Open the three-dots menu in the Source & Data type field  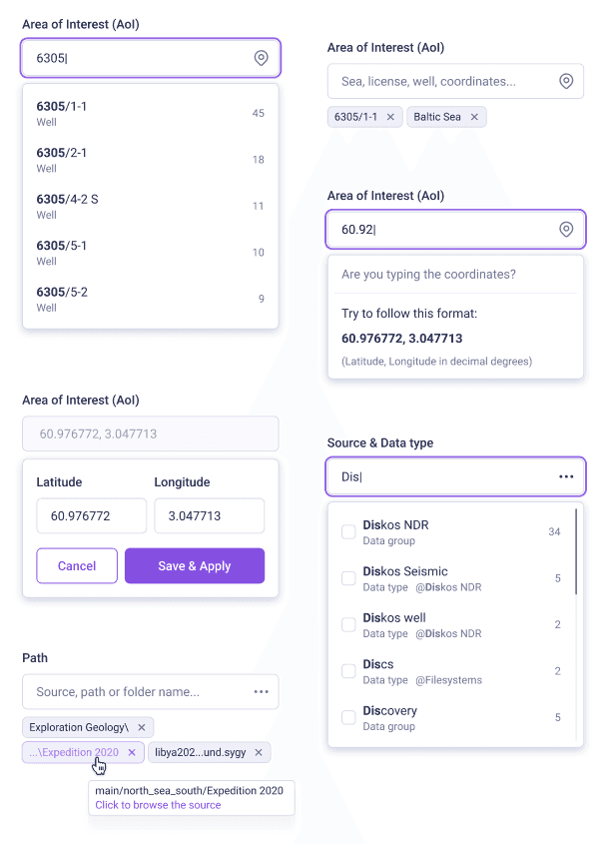tap(566, 476)
